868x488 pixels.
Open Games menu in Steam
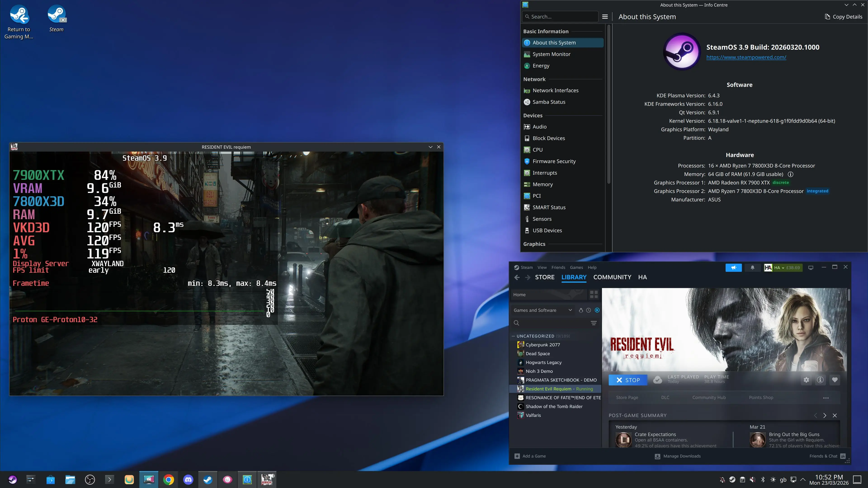[576, 268]
